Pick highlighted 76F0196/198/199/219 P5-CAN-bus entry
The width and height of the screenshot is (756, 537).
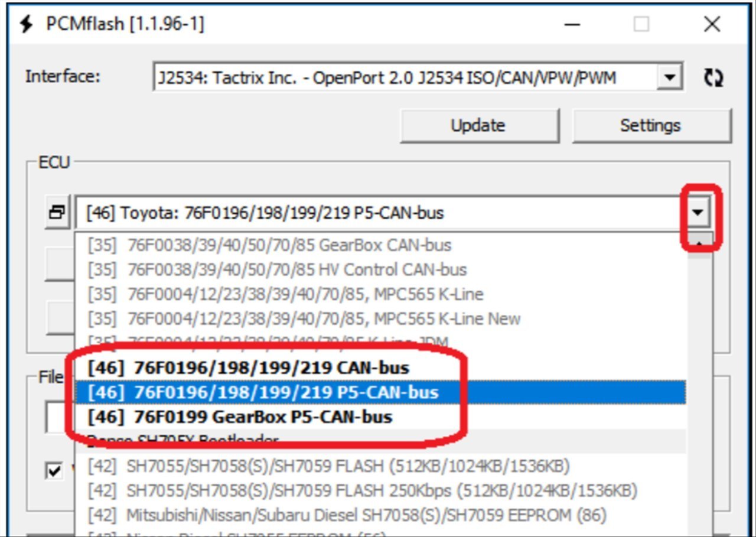(380, 392)
